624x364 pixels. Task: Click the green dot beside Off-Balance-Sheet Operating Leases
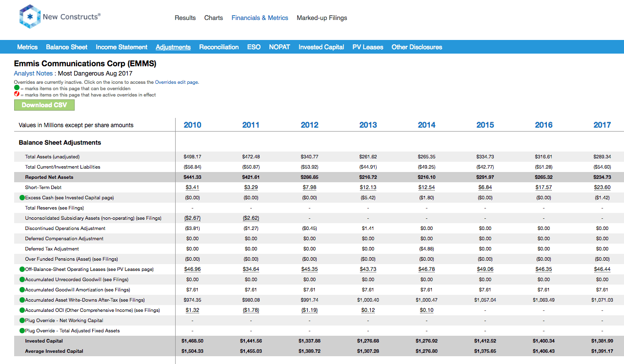(22, 269)
